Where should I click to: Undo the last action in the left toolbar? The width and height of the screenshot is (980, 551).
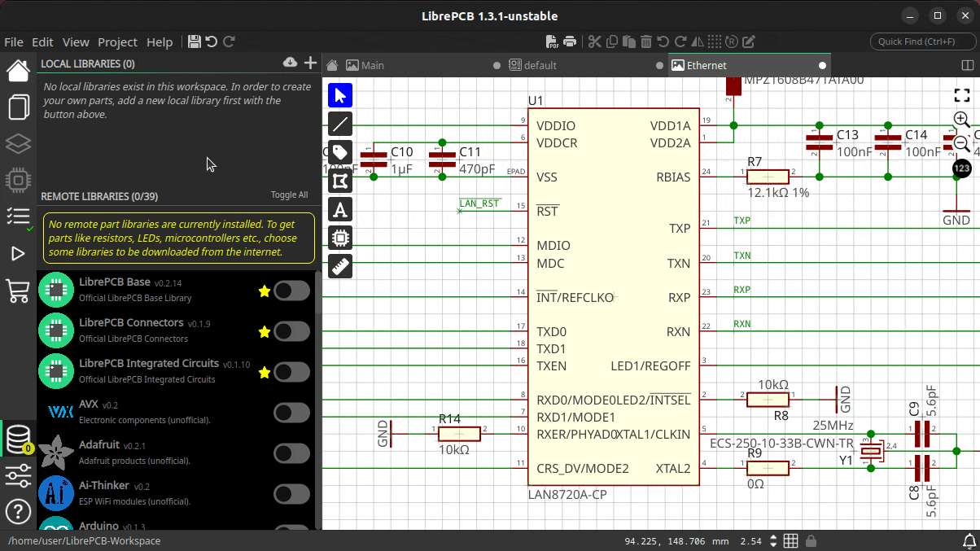[x=212, y=42]
